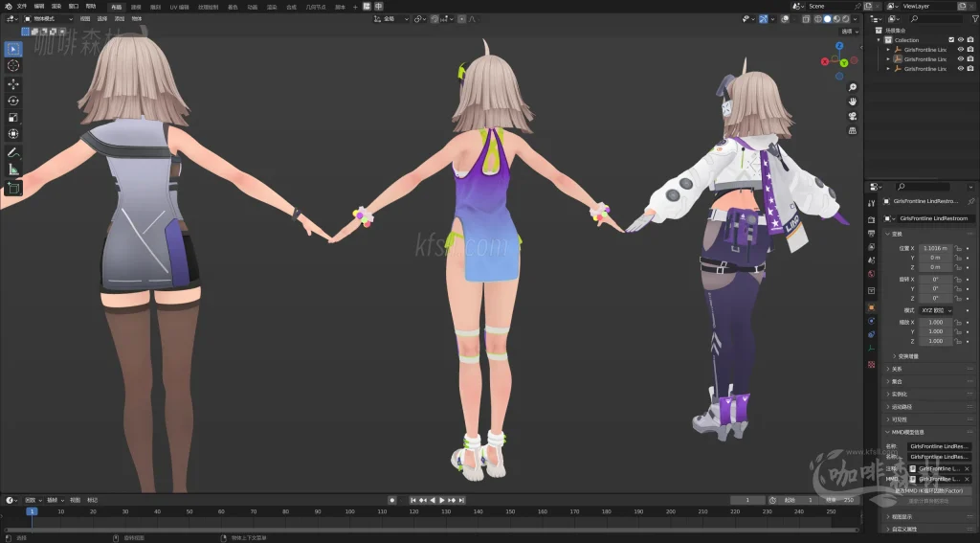Click the end frame 250 field
The image size is (980, 543).
tap(839, 500)
